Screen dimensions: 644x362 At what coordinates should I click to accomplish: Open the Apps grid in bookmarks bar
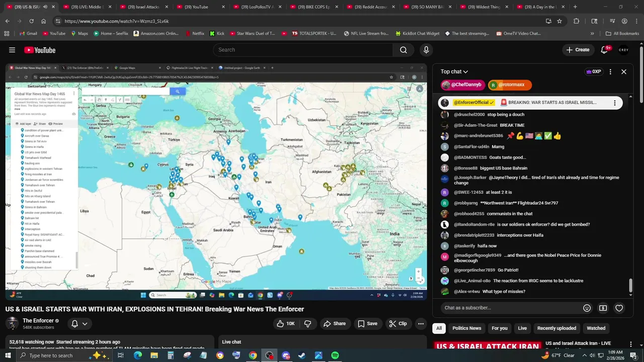[x=7, y=33]
